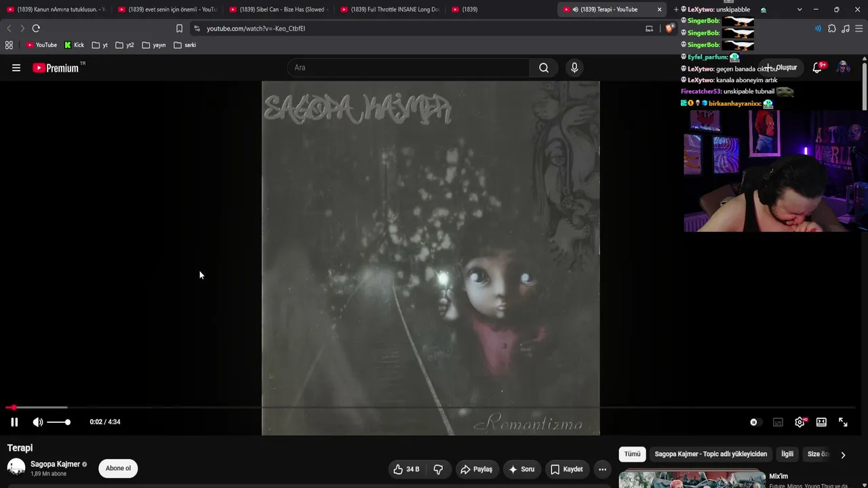Open the Mix'im playlist thumbnail

pos(692,479)
